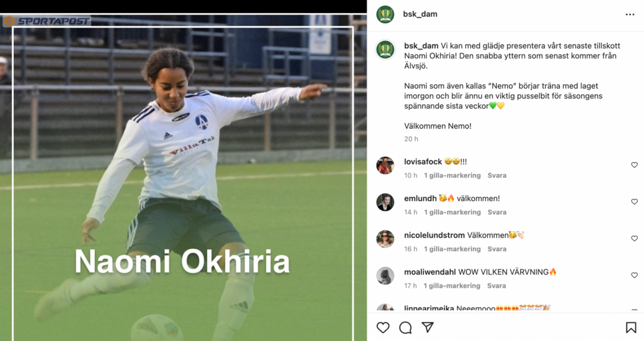Open nicolelundstrom's username link
The height and width of the screenshot is (341, 644).
[x=435, y=235]
